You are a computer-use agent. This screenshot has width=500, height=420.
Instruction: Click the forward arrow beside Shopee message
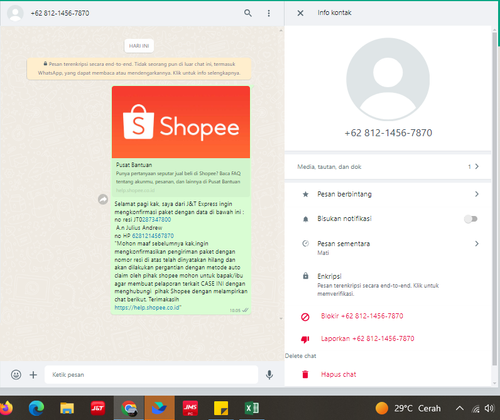click(103, 199)
